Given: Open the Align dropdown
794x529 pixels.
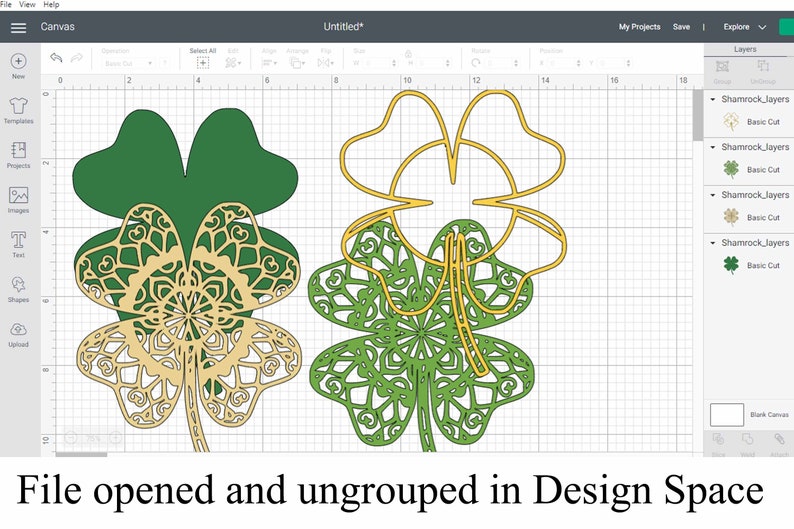Looking at the screenshot, I should coord(269,63).
